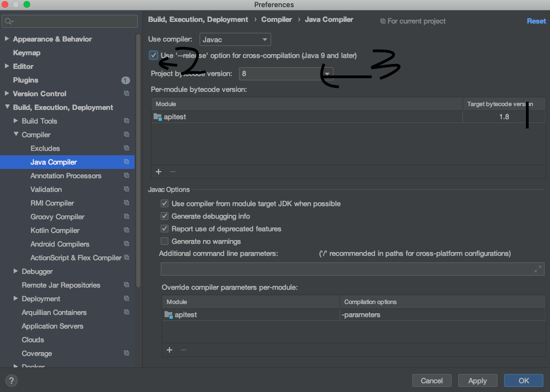Image resolution: width=550 pixels, height=392 pixels.
Task: Add module override in compiler parameters table
Action: tap(169, 350)
